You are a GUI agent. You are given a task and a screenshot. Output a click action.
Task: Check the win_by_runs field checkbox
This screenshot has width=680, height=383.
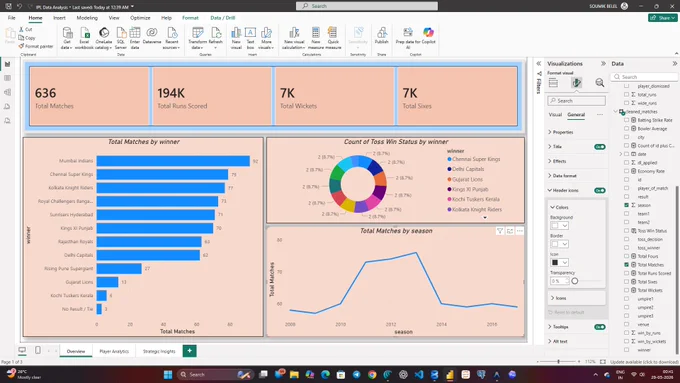[x=626, y=333]
